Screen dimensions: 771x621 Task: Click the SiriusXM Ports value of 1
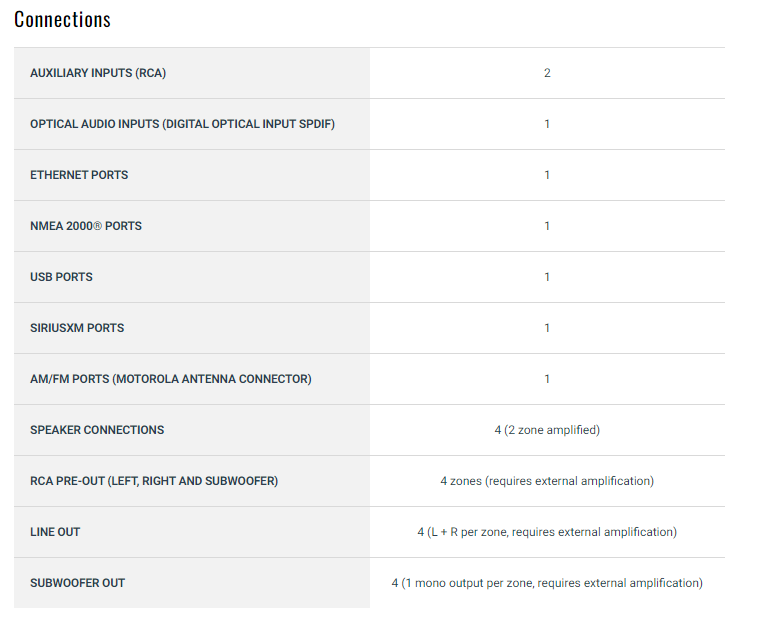[x=547, y=328]
